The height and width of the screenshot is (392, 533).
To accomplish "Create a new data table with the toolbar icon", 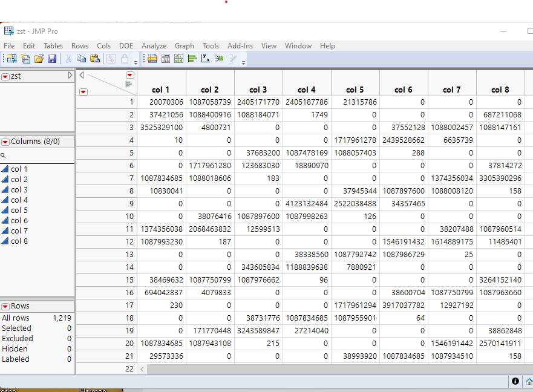I will tap(12, 58).
